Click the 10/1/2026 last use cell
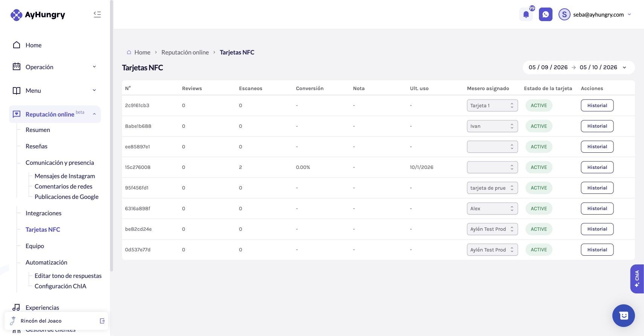644x336 pixels. (x=421, y=167)
